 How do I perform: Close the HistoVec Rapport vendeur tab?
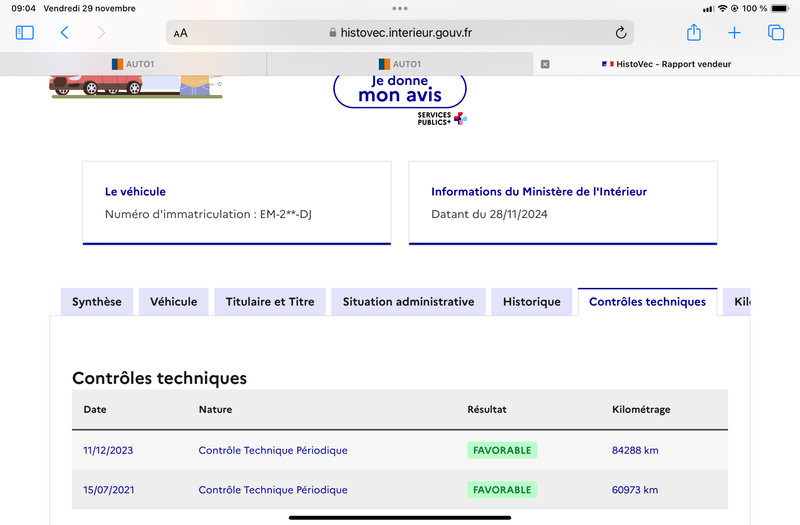(545, 64)
